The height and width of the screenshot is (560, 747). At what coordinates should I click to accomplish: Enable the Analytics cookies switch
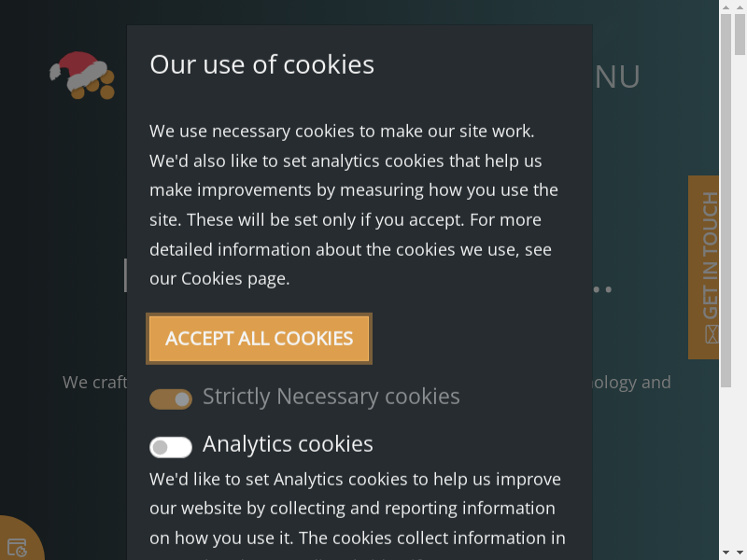171,447
